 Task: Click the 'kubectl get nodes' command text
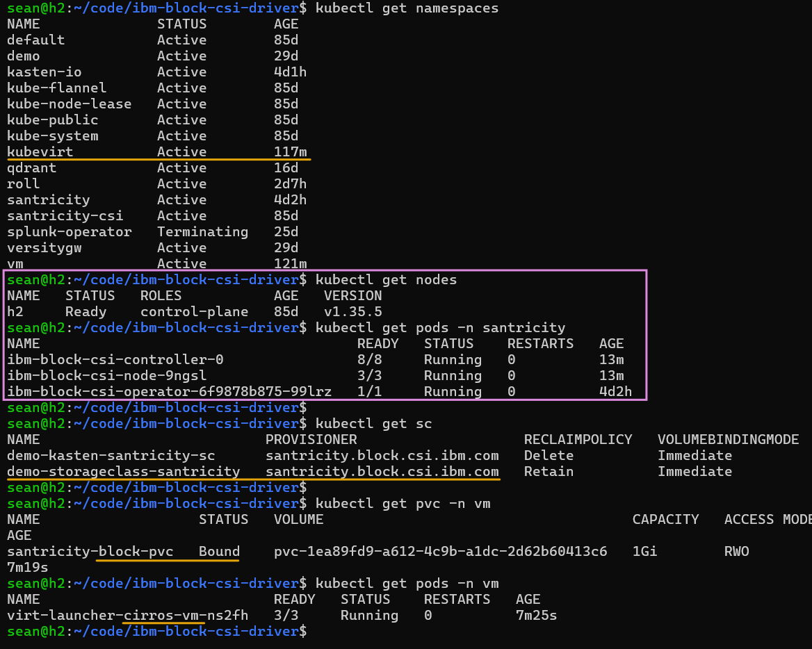coord(387,280)
